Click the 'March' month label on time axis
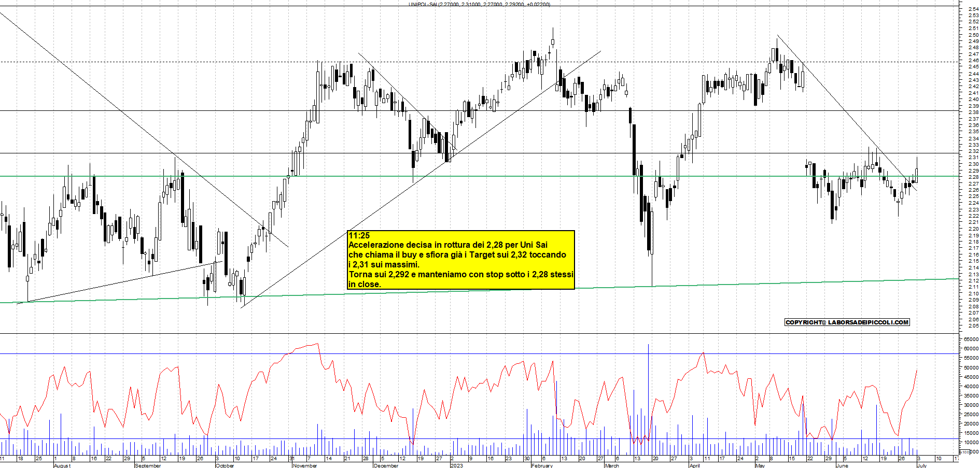Viewport: 980px width, 468px height. (x=612, y=465)
